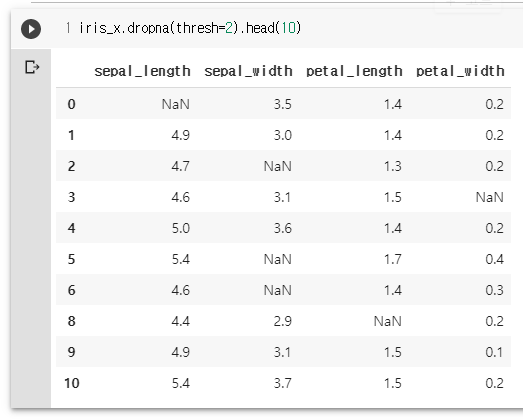This screenshot has height=420, width=523.
Task: Click the 0.3 petal_width value in row 6
Action: (494, 291)
